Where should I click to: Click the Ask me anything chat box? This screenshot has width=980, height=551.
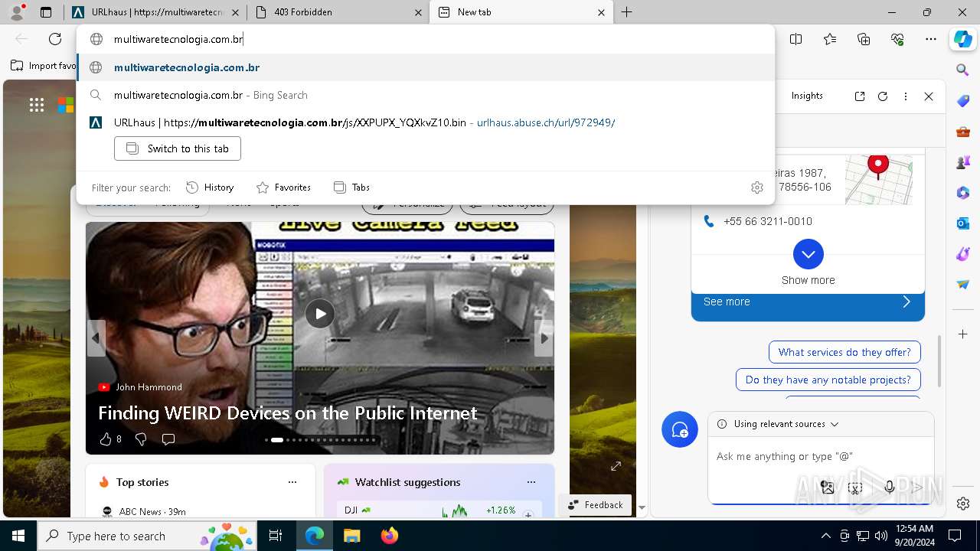click(821, 456)
